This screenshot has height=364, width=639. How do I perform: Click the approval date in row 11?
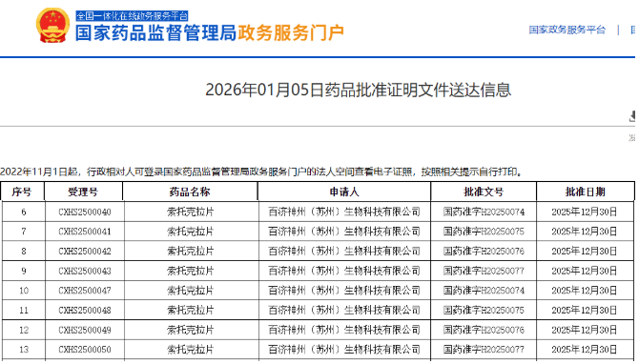pos(585,310)
